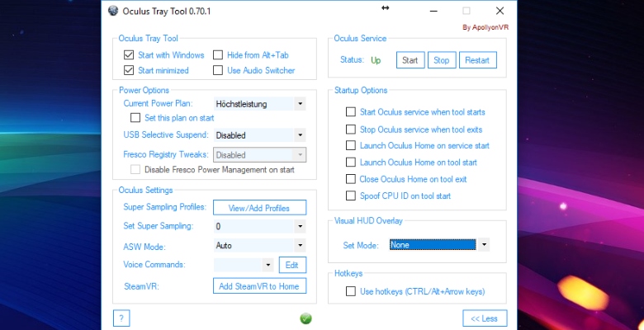Image resolution: width=644 pixels, height=330 pixels.
Task: Close the Oculus Tray Tool window
Action: tap(500, 11)
